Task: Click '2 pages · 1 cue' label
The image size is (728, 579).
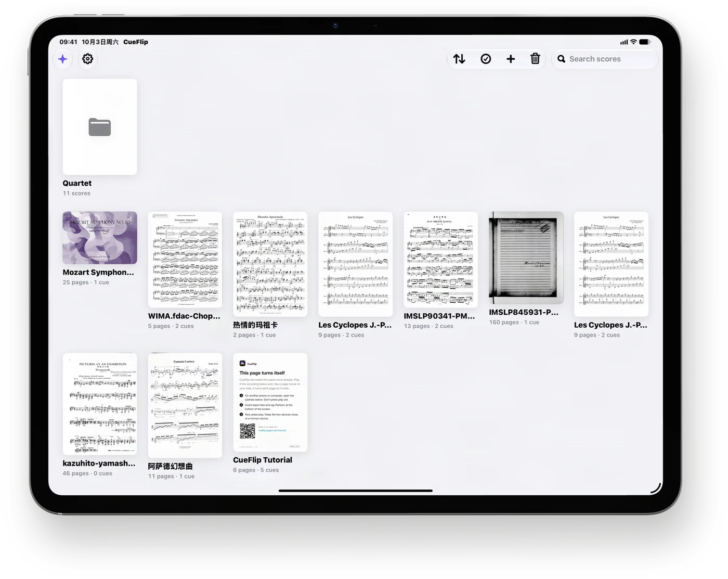Action: click(254, 335)
